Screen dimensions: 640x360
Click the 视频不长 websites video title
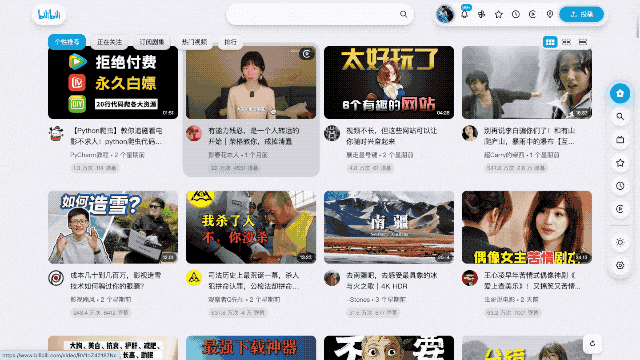392,136
